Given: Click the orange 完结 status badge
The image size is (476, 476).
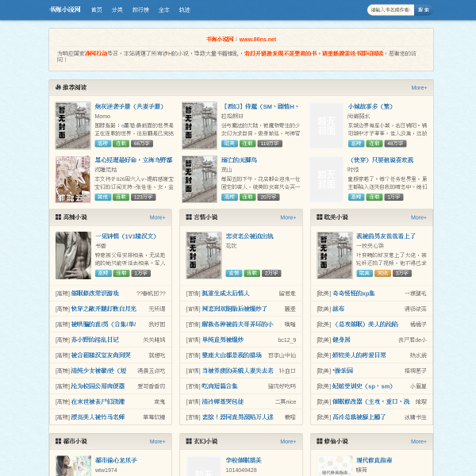Looking at the screenshot, I should tap(382, 273).
